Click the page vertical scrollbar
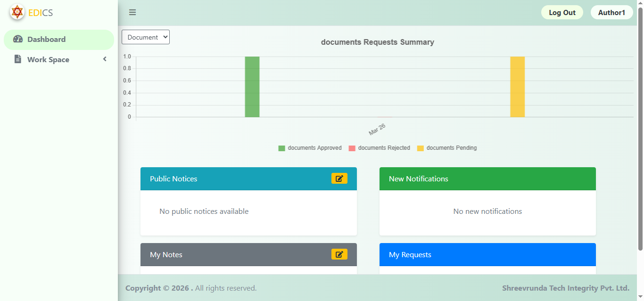The width and height of the screenshot is (644, 301). click(x=640, y=127)
